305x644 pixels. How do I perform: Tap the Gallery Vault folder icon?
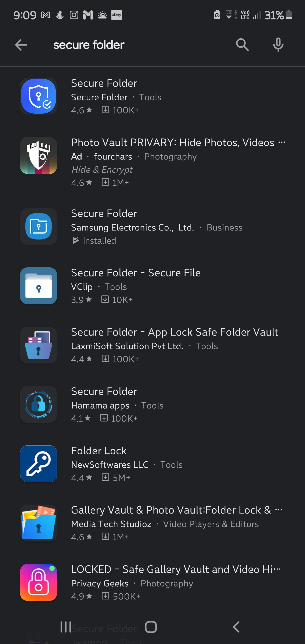[39, 523]
